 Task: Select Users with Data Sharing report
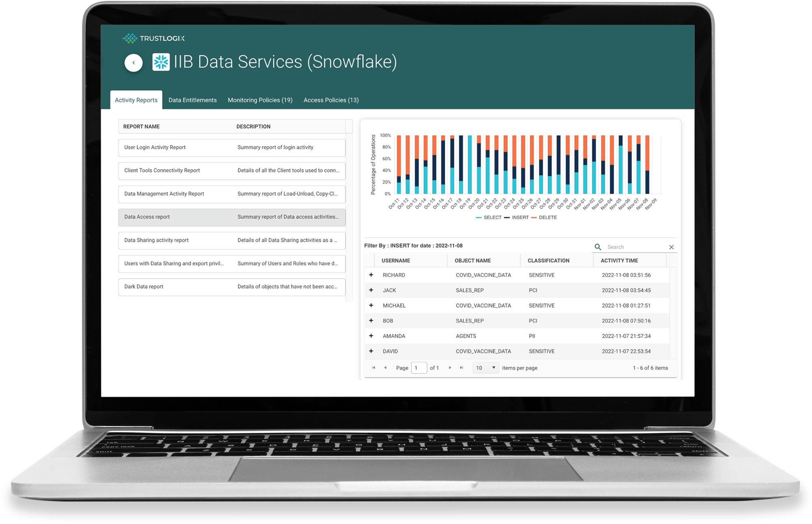232,264
